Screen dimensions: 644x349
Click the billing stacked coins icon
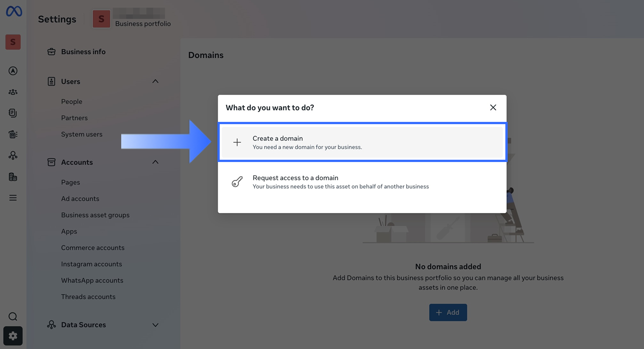pyautogui.click(x=13, y=177)
